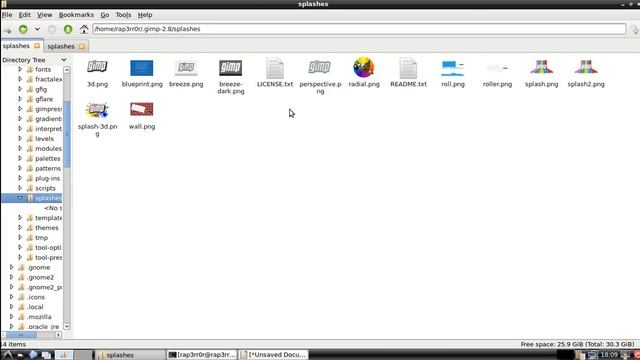Click the tree horizontal scrollbar
The image size is (640, 360).
[x=20, y=335]
